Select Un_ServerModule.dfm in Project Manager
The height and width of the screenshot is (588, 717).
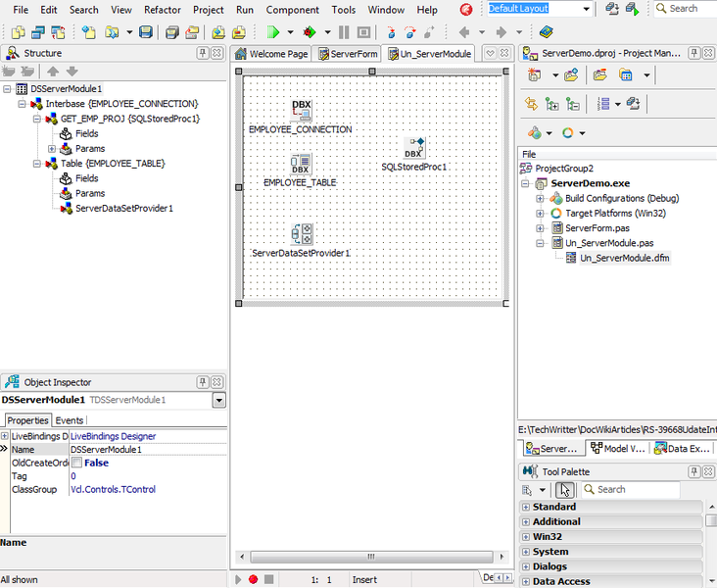pyautogui.click(x=625, y=258)
